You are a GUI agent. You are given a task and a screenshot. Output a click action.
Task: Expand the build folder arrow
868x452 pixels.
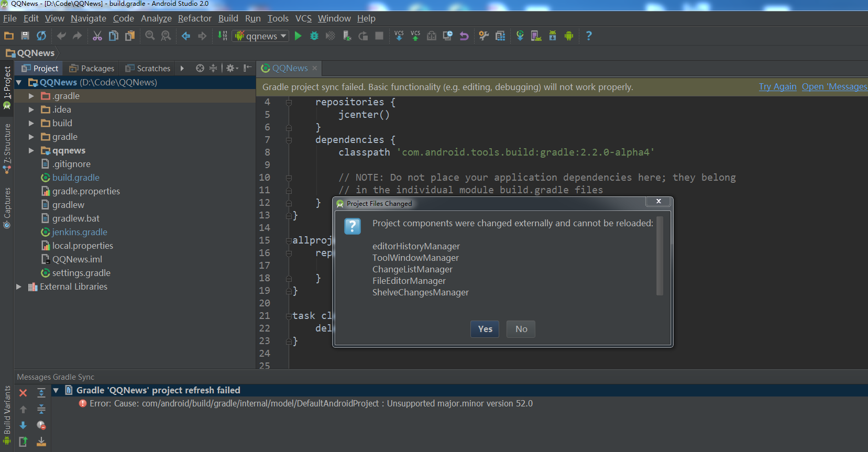click(31, 123)
